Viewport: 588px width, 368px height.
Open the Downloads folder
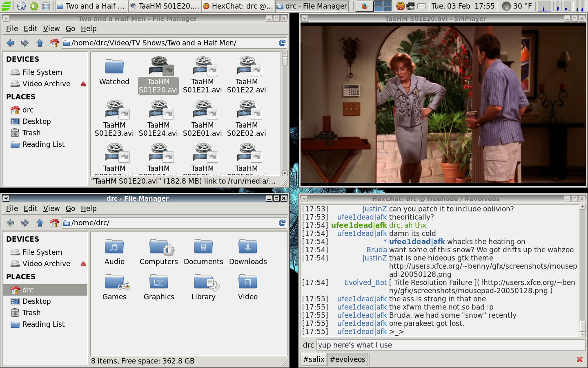[248, 252]
